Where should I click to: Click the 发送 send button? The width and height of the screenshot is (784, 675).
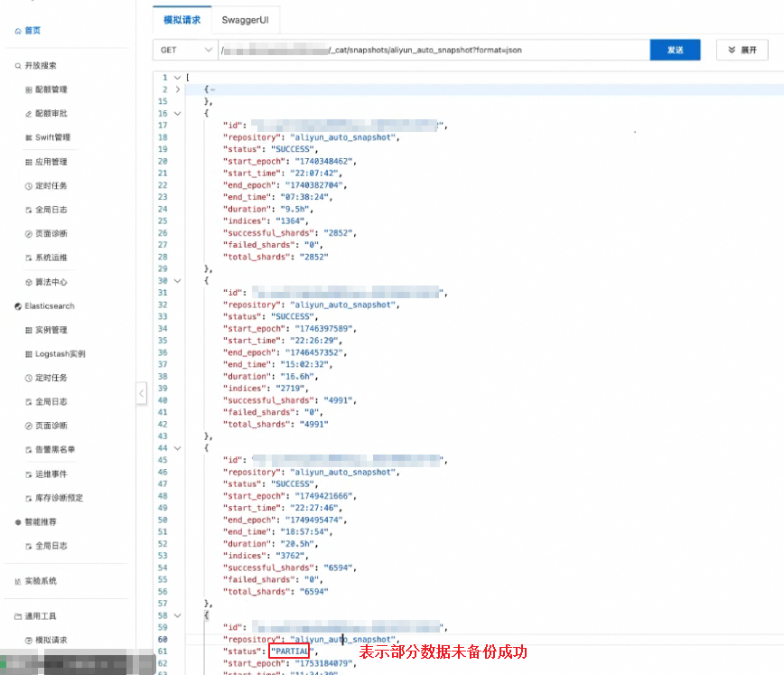[x=675, y=50]
